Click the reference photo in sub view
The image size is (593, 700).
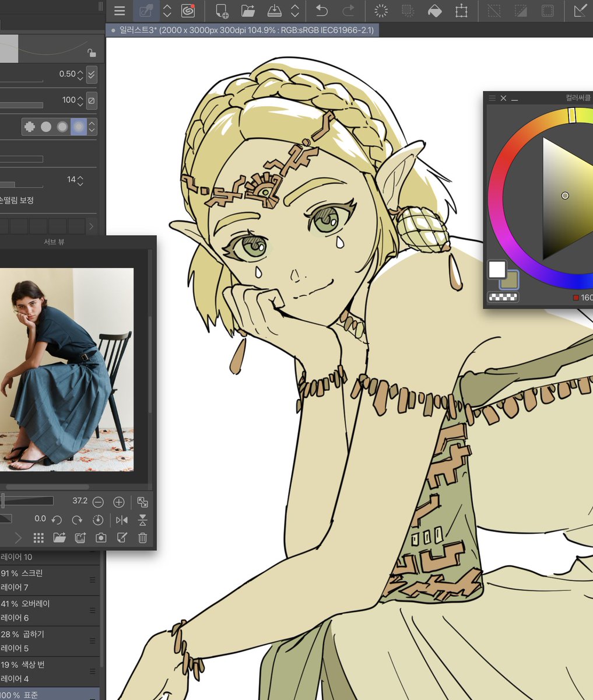pyautogui.click(x=66, y=370)
